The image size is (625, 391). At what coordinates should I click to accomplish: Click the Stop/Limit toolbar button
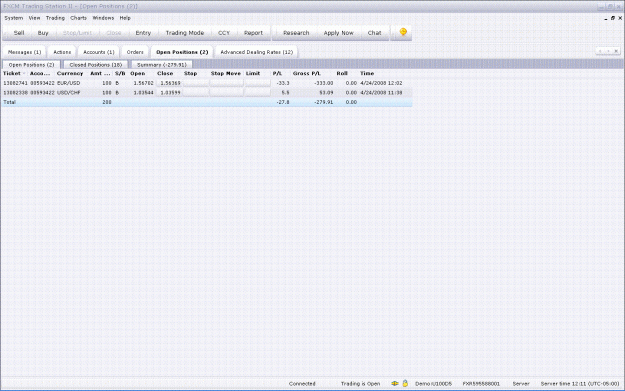[77, 33]
